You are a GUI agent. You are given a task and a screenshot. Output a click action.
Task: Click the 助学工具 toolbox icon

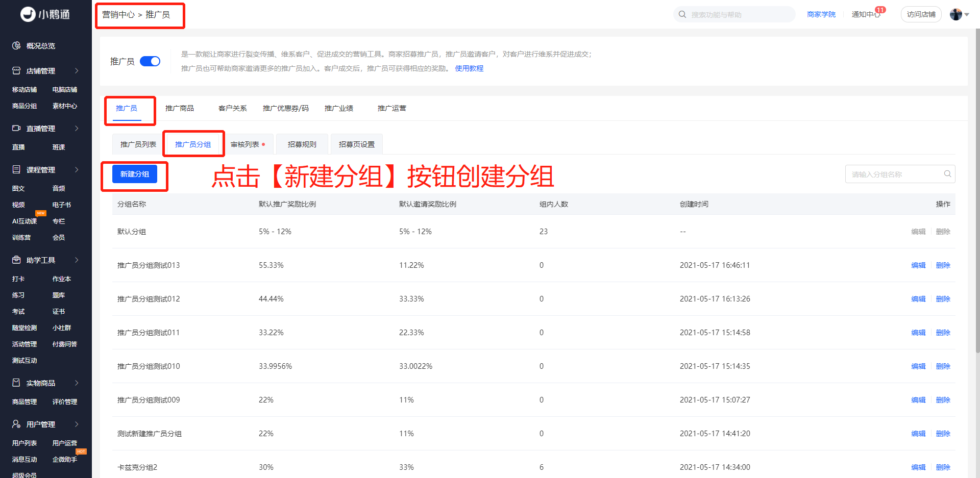click(16, 260)
